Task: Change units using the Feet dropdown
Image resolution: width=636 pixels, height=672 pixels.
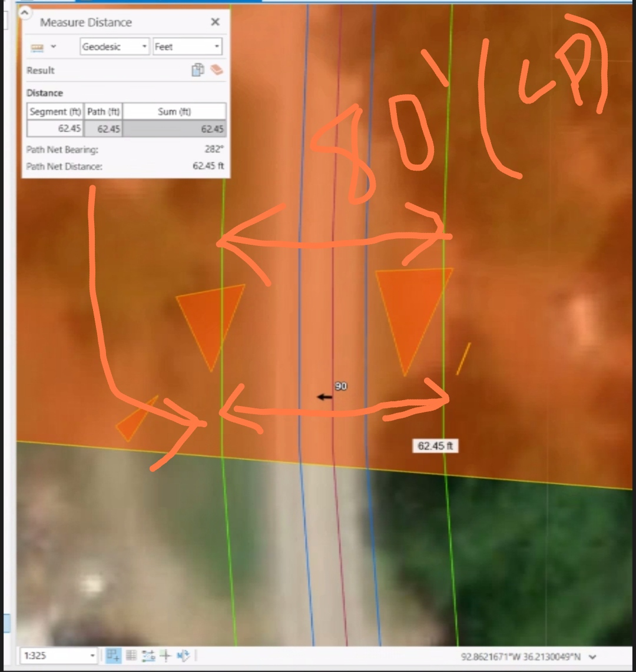Action: pos(216,46)
